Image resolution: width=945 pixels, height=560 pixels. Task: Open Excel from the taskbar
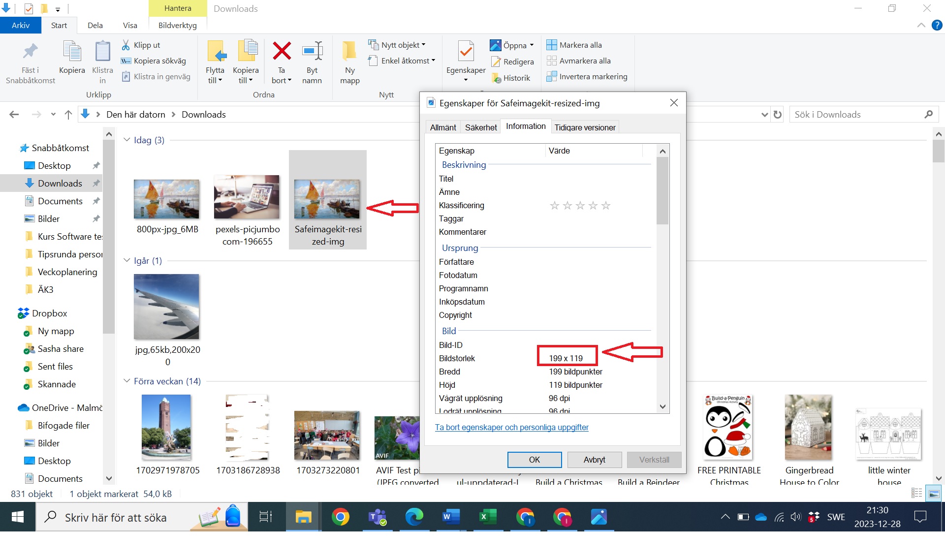click(487, 517)
